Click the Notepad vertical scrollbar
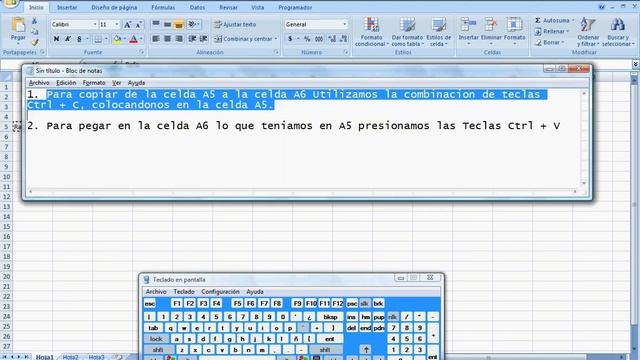Image resolution: width=640 pixels, height=360 pixels. coord(584,139)
